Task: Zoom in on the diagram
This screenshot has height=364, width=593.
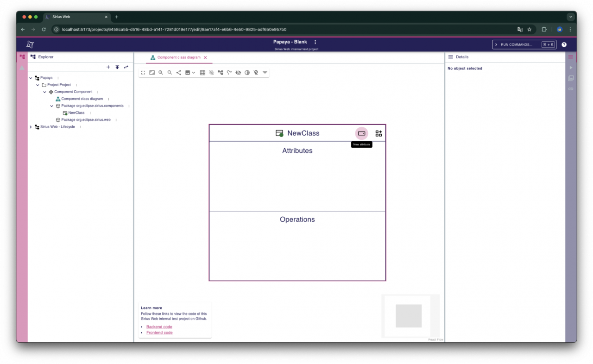Action: coord(161,73)
